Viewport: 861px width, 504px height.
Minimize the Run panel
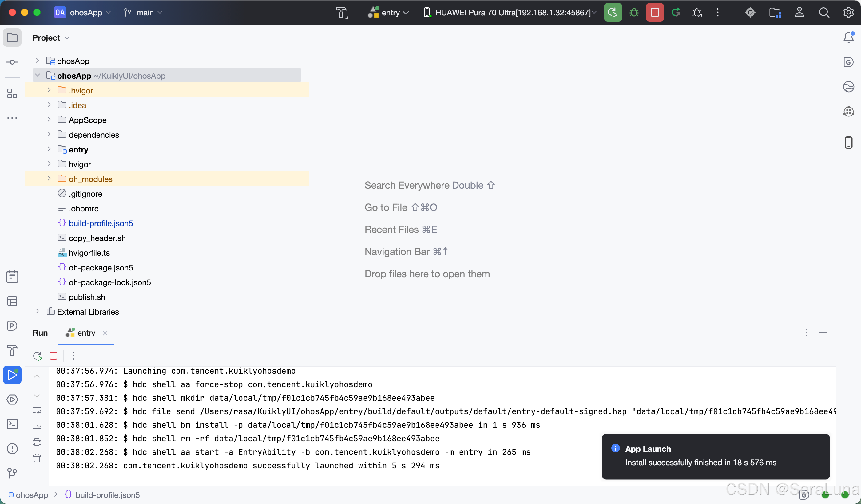(823, 333)
